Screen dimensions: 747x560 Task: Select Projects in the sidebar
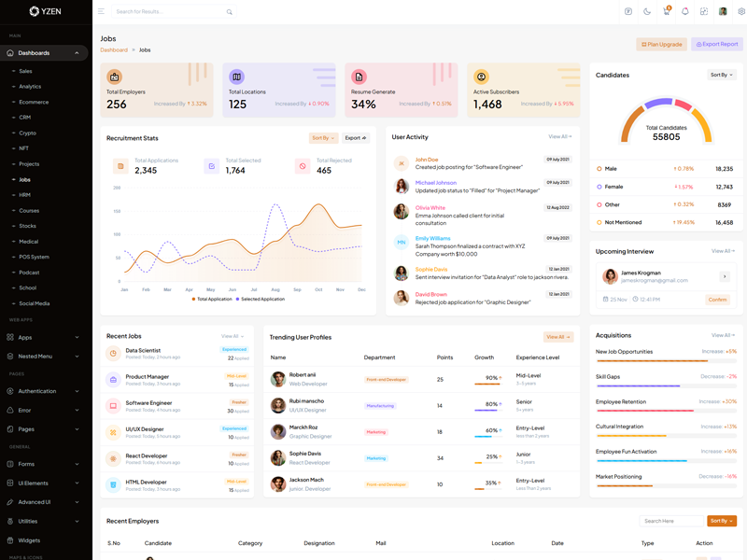[29, 164]
